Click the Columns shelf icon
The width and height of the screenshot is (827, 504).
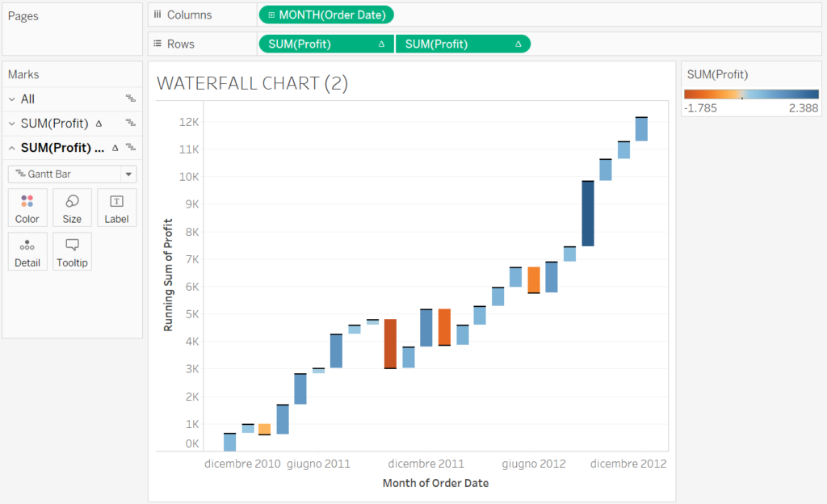point(157,14)
